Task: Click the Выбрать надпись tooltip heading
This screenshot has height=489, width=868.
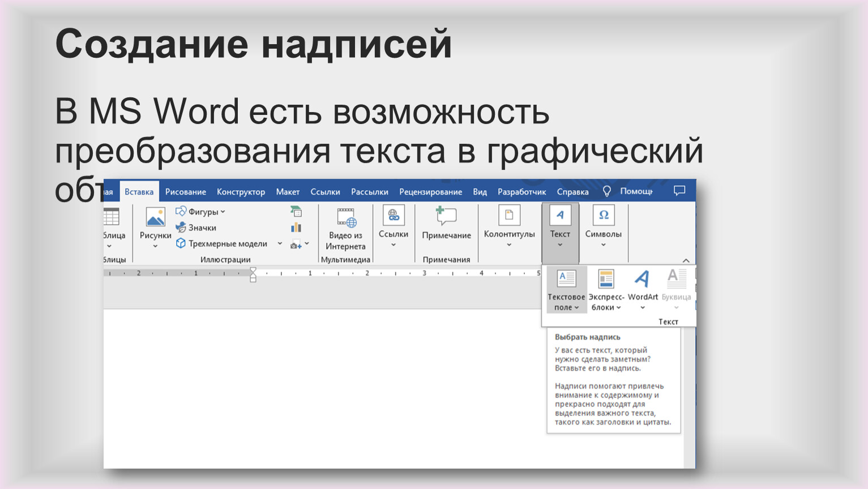Action: click(x=588, y=337)
